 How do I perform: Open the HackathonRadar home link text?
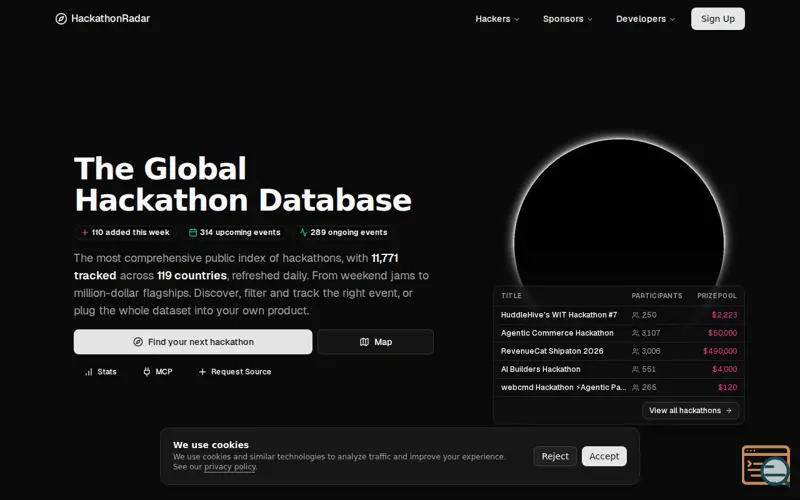point(110,18)
